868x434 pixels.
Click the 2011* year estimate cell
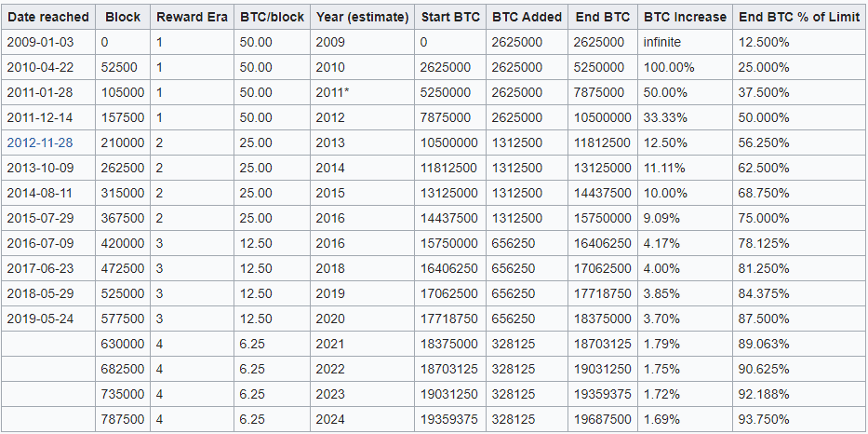coord(332,92)
